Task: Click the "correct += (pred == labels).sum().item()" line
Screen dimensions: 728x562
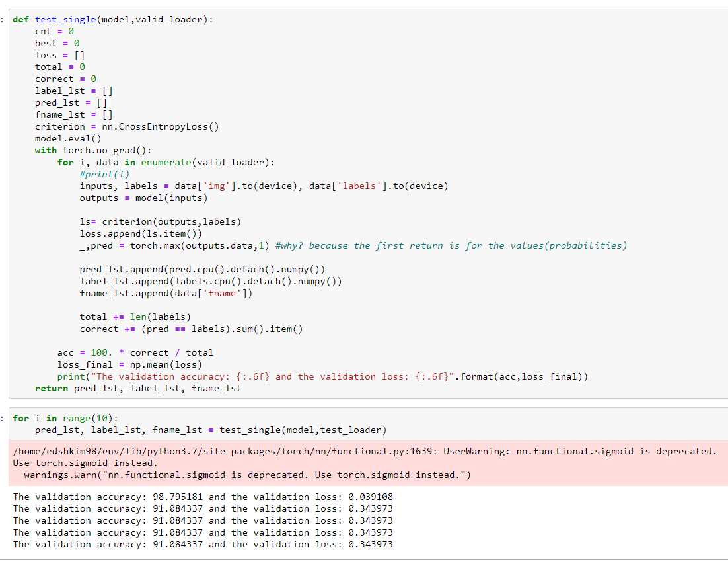Action: coord(191,329)
